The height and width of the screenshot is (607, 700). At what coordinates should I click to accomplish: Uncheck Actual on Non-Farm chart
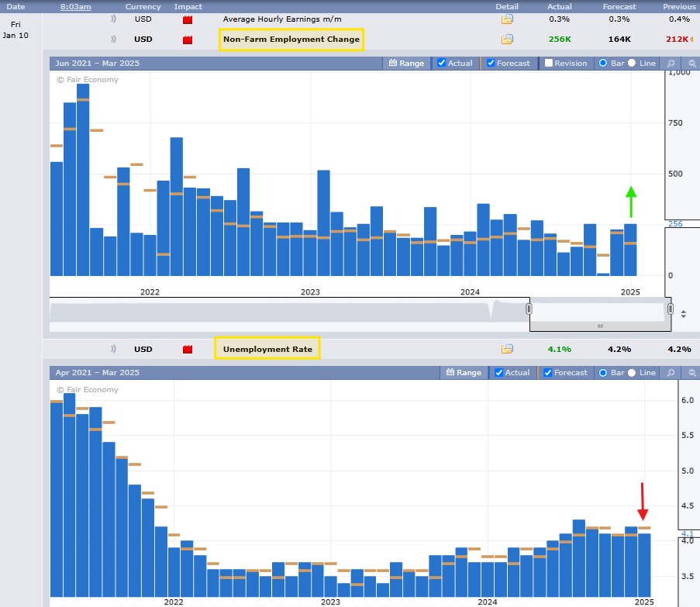(442, 63)
